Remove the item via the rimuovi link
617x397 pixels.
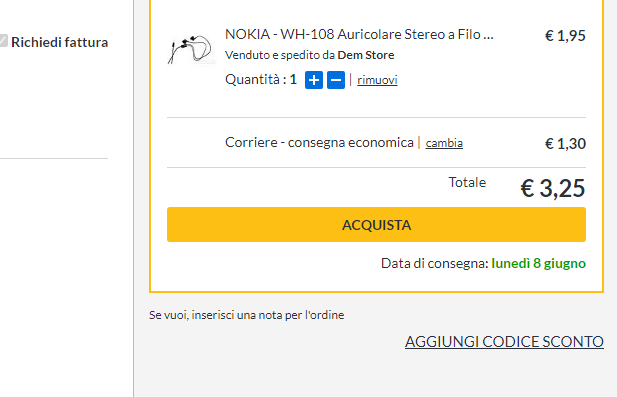click(377, 80)
